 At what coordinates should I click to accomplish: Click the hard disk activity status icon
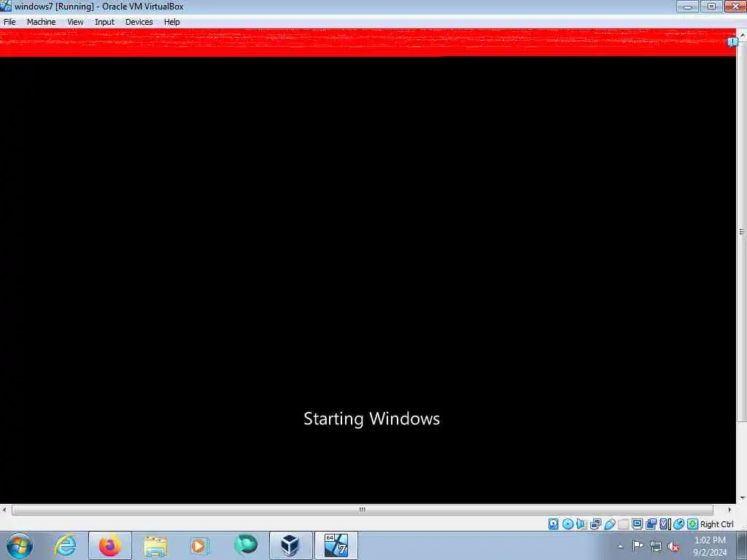point(554,524)
